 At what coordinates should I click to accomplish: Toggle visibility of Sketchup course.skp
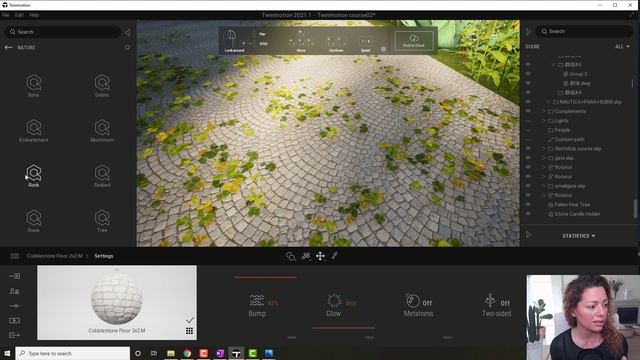pyautogui.click(x=528, y=149)
